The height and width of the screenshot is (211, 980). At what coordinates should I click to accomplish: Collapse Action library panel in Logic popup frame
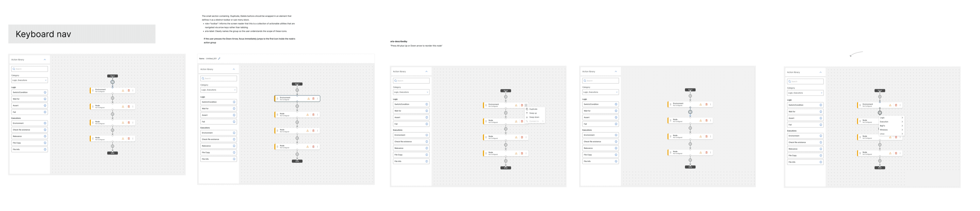(821, 72)
